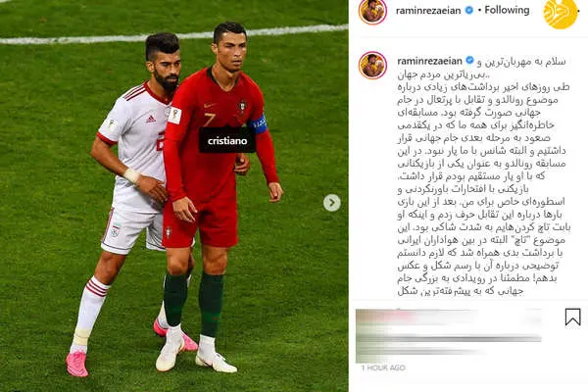Click the more options dot beside the yellow logo
This screenshot has height=392, width=588.
(x=579, y=11)
